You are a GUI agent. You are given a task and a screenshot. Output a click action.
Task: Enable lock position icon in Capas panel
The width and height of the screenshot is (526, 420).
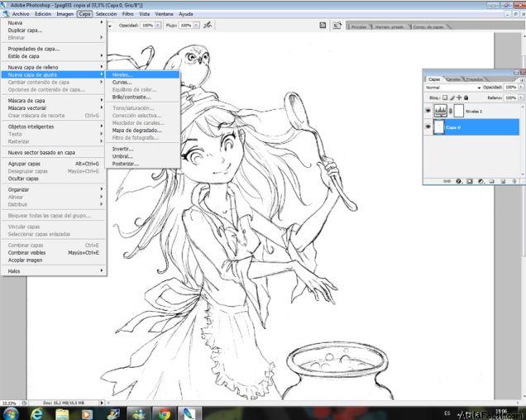pos(459,98)
